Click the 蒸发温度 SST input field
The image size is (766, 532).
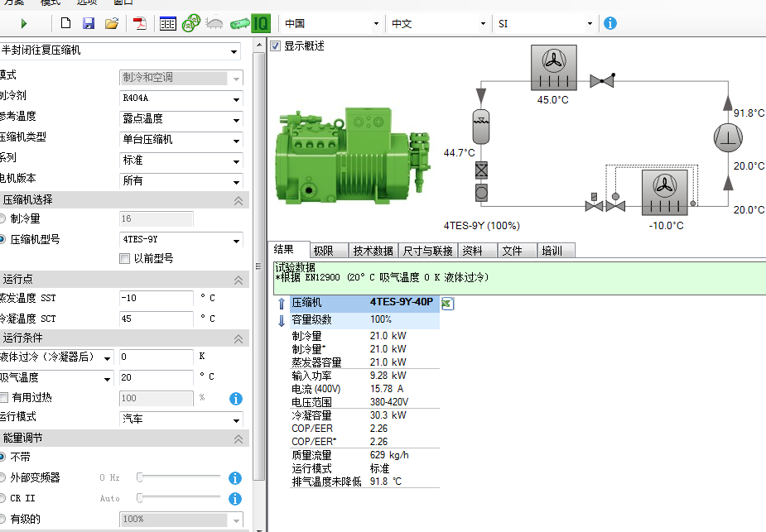point(157,298)
